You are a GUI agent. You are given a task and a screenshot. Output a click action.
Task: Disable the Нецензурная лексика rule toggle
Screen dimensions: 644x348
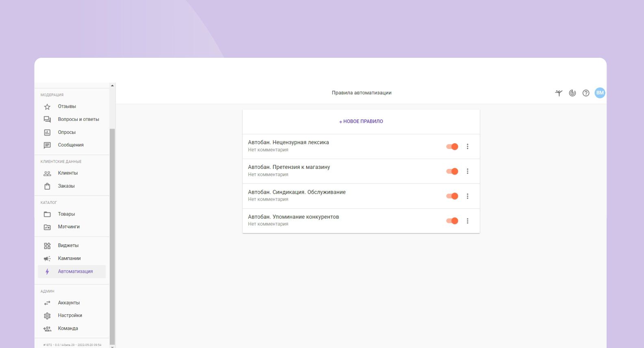452,147
